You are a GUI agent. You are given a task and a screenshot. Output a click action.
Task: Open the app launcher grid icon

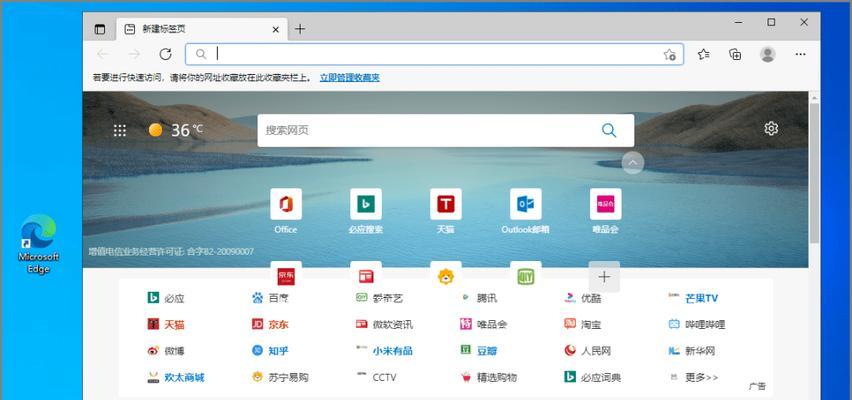tap(120, 130)
